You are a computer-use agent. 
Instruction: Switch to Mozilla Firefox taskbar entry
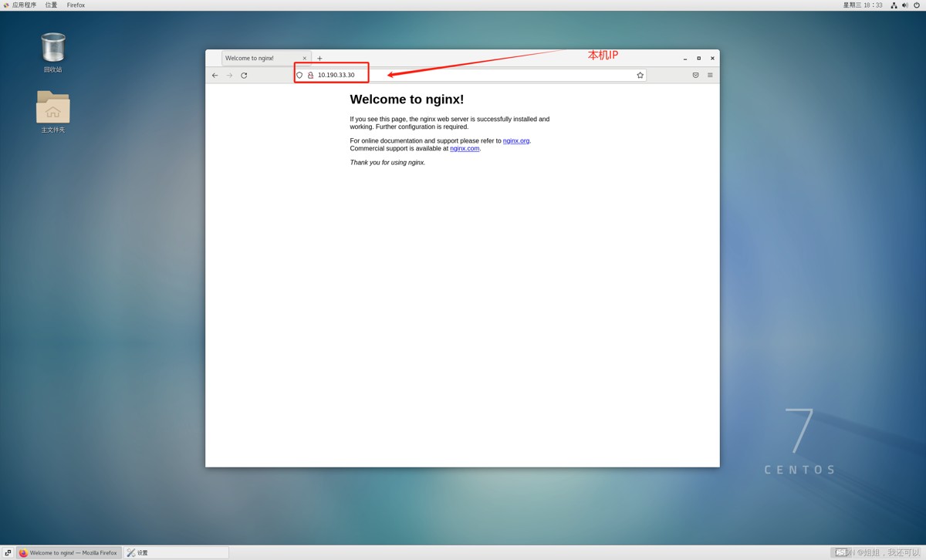(x=69, y=553)
